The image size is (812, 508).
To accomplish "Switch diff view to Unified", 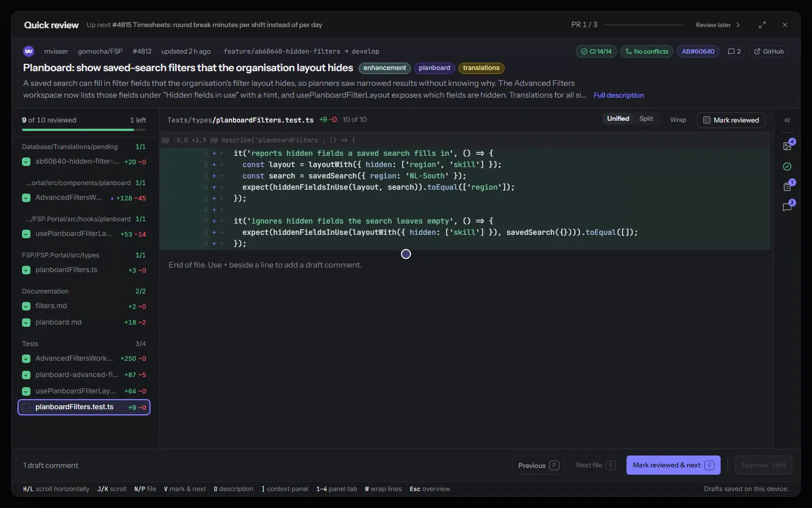I will [x=618, y=119].
